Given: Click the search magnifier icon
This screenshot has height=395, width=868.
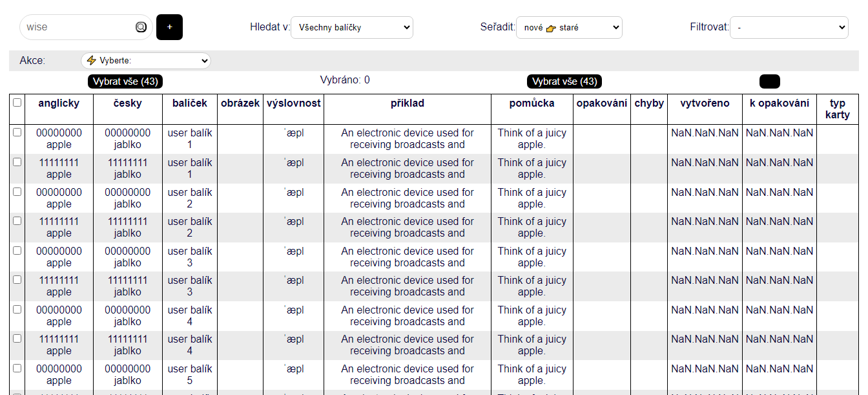Looking at the screenshot, I should 141,27.
